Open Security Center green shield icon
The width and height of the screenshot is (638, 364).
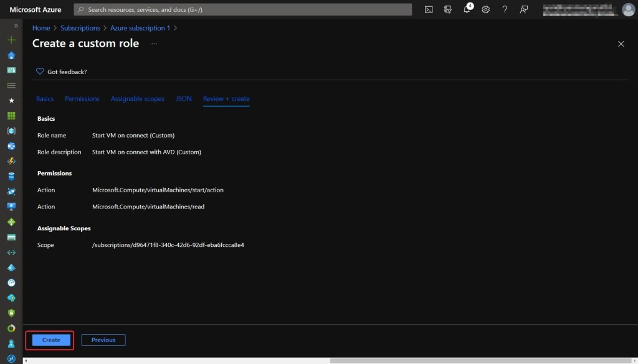pos(11,313)
